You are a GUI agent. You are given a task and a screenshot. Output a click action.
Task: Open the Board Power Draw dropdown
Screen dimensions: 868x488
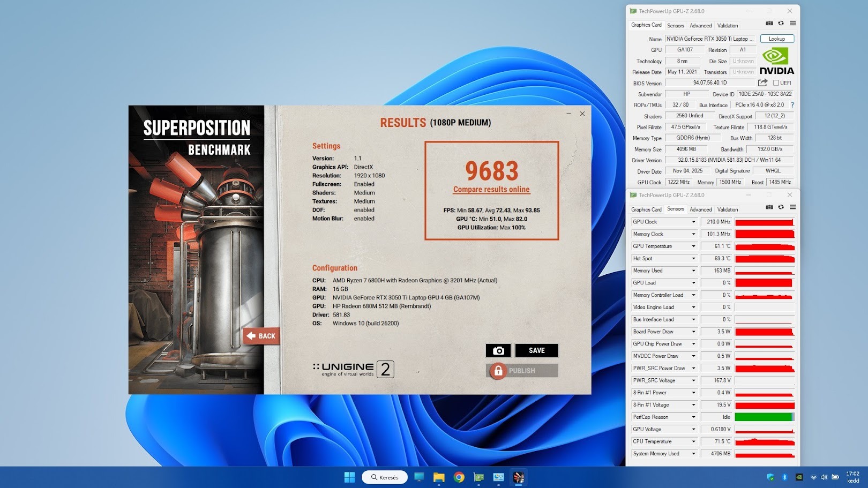693,332
